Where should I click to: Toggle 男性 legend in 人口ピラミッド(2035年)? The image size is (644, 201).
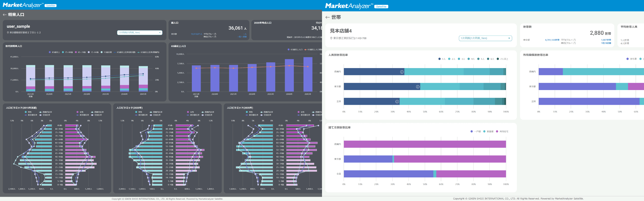[249, 112]
